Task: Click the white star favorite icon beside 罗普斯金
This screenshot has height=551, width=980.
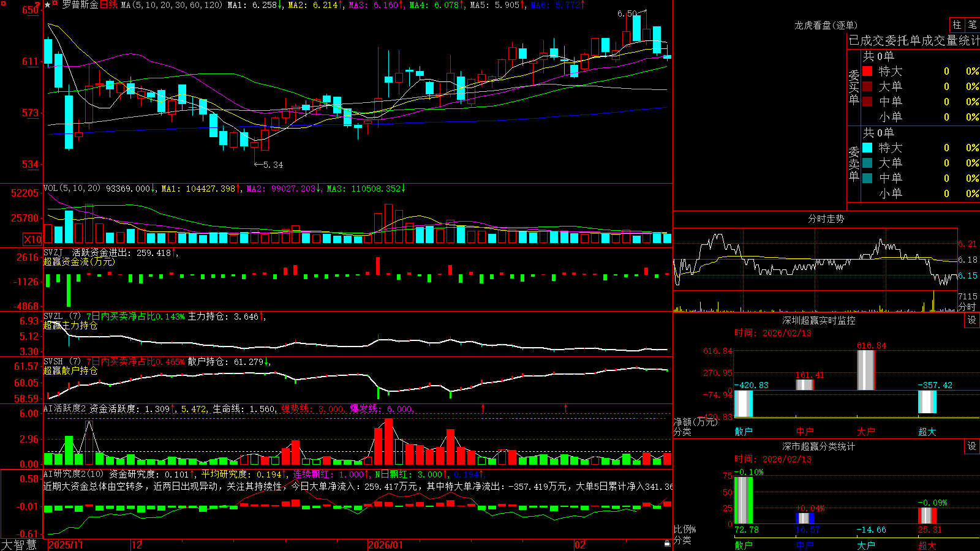Action: coord(48,4)
